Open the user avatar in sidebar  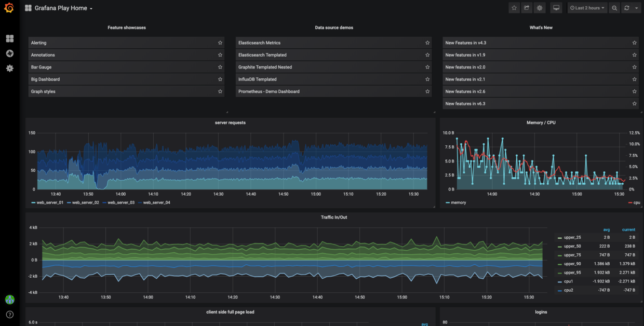pos(9,300)
